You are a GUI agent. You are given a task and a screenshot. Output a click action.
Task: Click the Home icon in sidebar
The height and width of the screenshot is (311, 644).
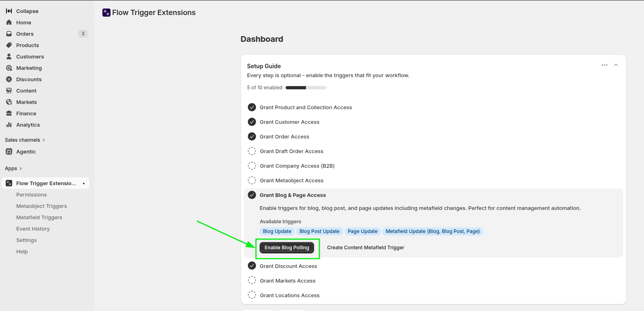tap(9, 22)
